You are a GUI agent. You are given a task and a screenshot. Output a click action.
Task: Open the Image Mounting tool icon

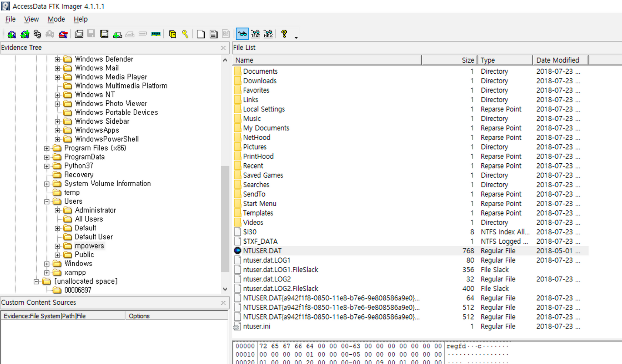point(37,34)
